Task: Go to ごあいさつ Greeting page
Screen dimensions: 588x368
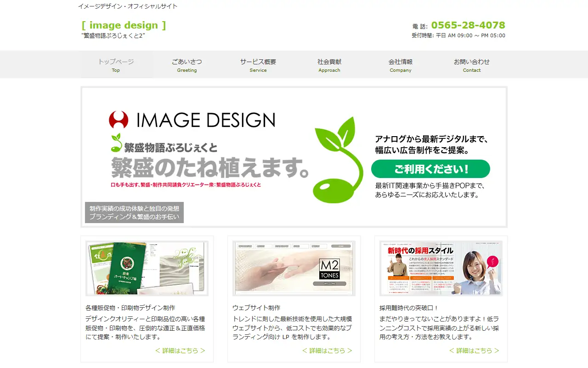Action: (x=187, y=65)
